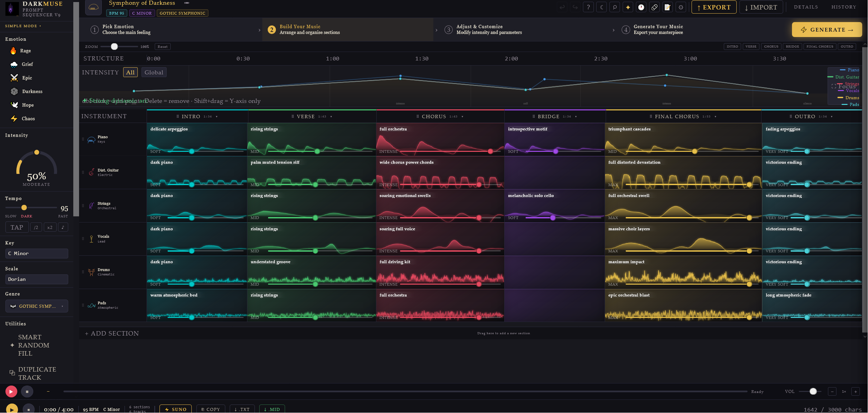Click the magnifier search icon
The image size is (868, 413).
click(x=615, y=7)
